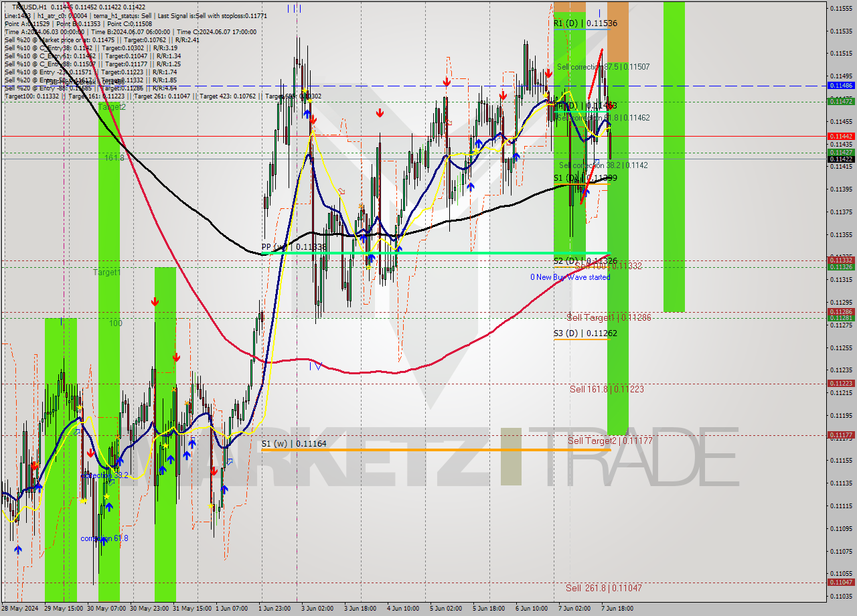Click the red 0.11177 price axis tag
857x616 pixels.
[x=841, y=435]
